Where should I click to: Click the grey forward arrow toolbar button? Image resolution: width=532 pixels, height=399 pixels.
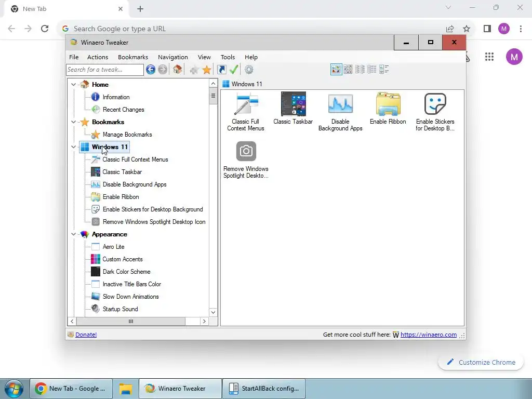click(x=163, y=70)
